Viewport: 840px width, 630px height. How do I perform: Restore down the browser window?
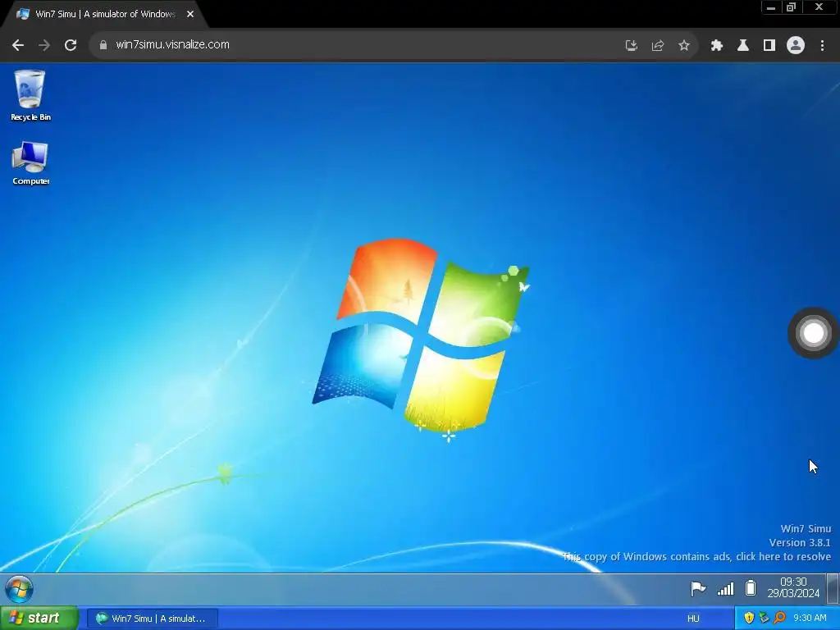(x=792, y=7)
